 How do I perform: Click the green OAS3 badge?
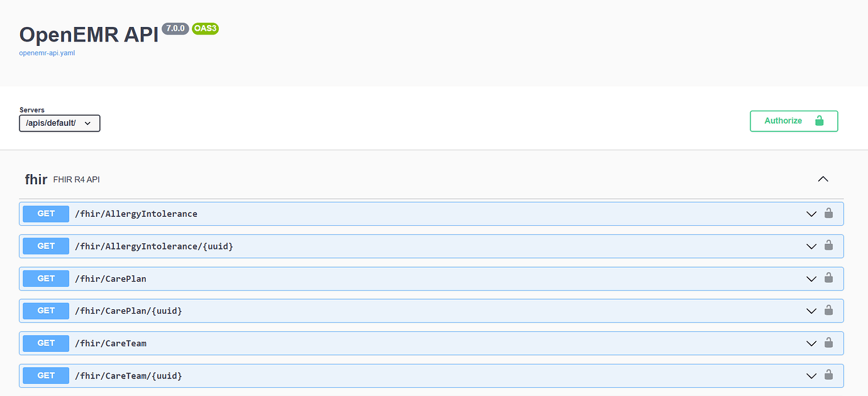205,28
